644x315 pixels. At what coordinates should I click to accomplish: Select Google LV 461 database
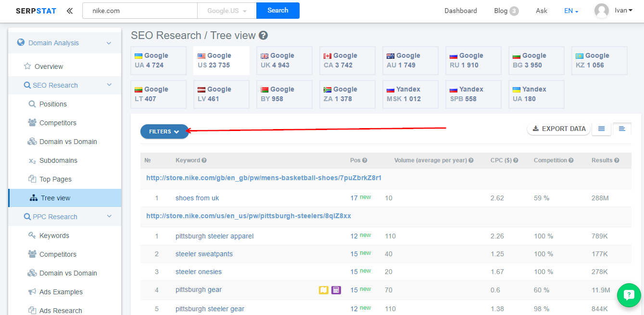click(x=221, y=94)
